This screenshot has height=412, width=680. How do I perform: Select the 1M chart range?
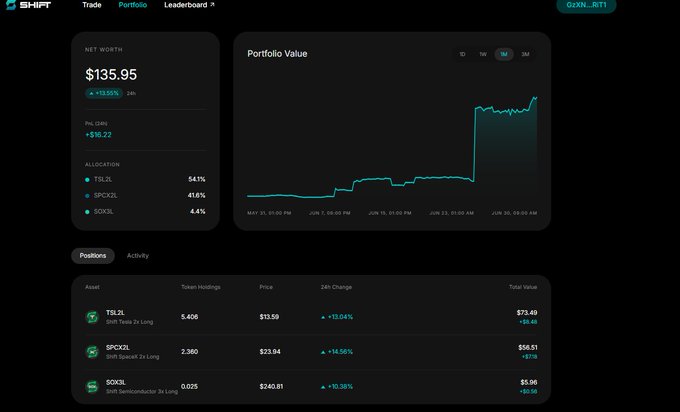click(504, 54)
